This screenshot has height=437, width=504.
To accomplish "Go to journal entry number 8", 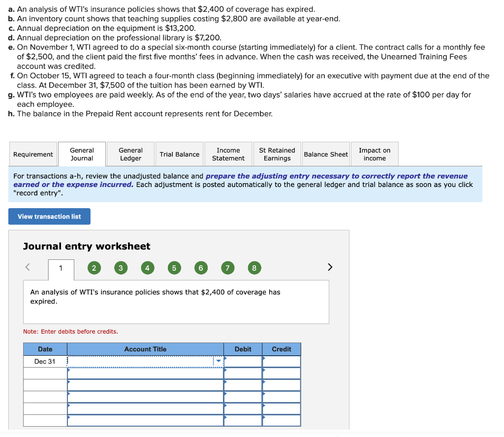I will point(254,268).
